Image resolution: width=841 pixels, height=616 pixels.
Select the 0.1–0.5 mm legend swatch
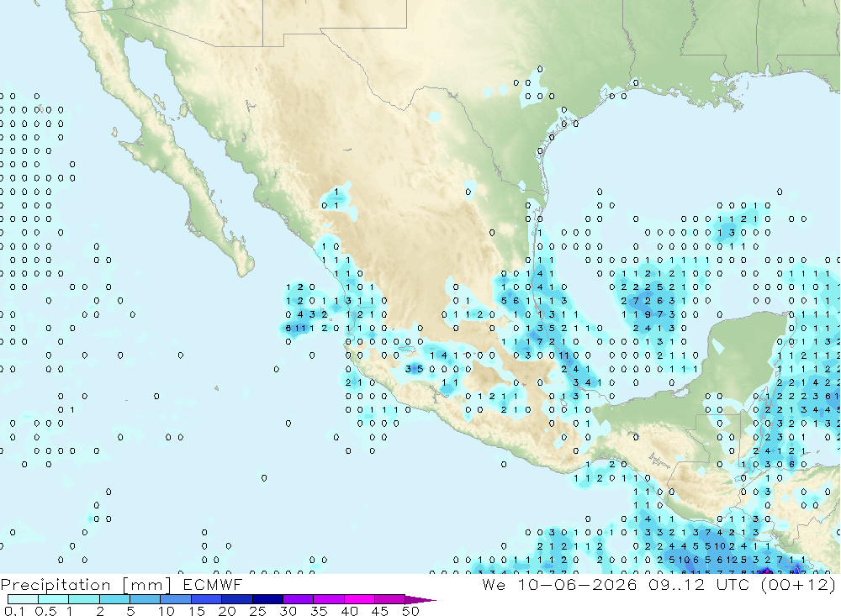[23, 599]
